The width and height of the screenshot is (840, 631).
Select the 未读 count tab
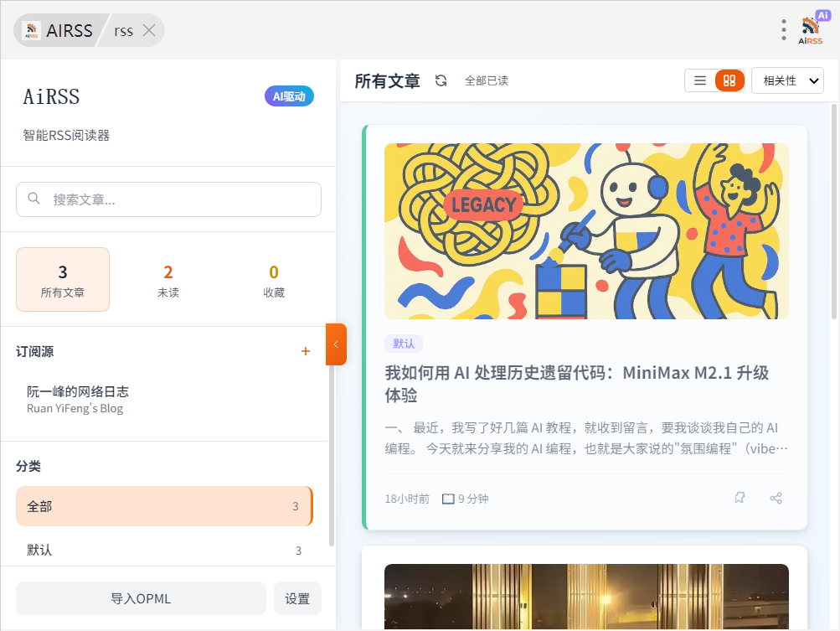coord(168,279)
